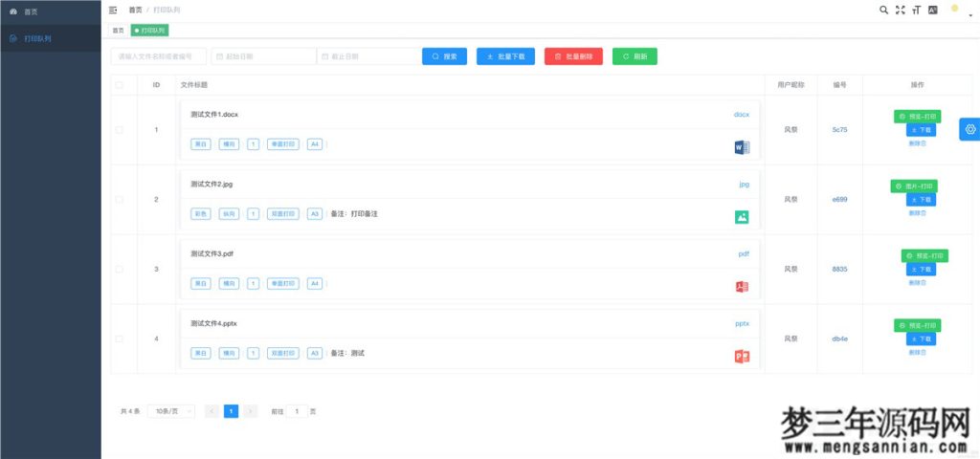Click the language switch icon in header
The height and width of the screenshot is (459, 980).
tap(933, 10)
